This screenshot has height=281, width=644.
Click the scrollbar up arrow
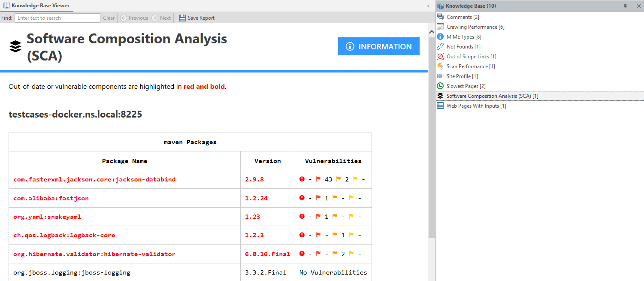click(x=432, y=32)
